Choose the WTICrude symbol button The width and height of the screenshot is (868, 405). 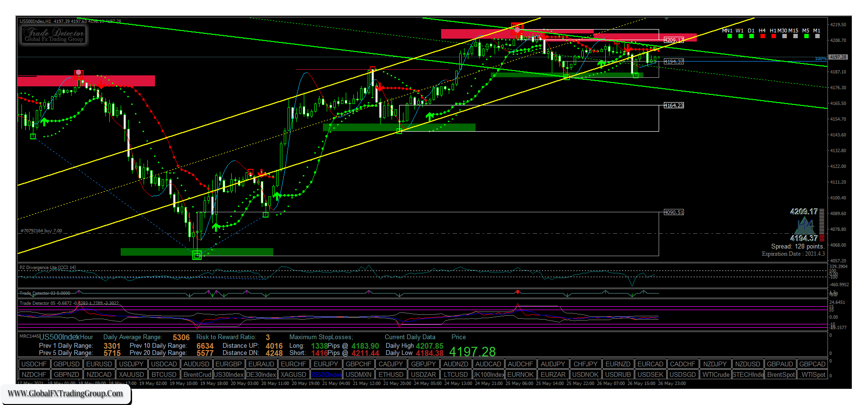coord(715,374)
